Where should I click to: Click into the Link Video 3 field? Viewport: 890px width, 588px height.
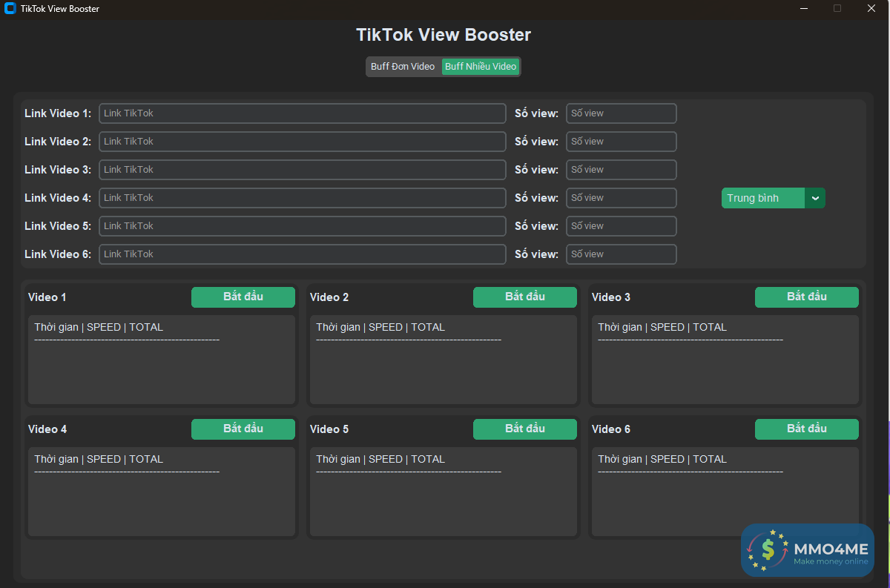pos(303,170)
